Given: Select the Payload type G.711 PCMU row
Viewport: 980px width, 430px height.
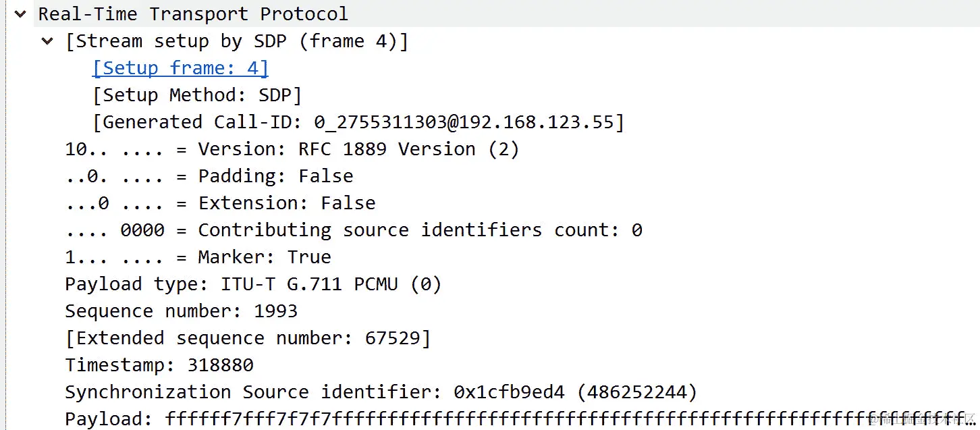Looking at the screenshot, I should click(253, 284).
